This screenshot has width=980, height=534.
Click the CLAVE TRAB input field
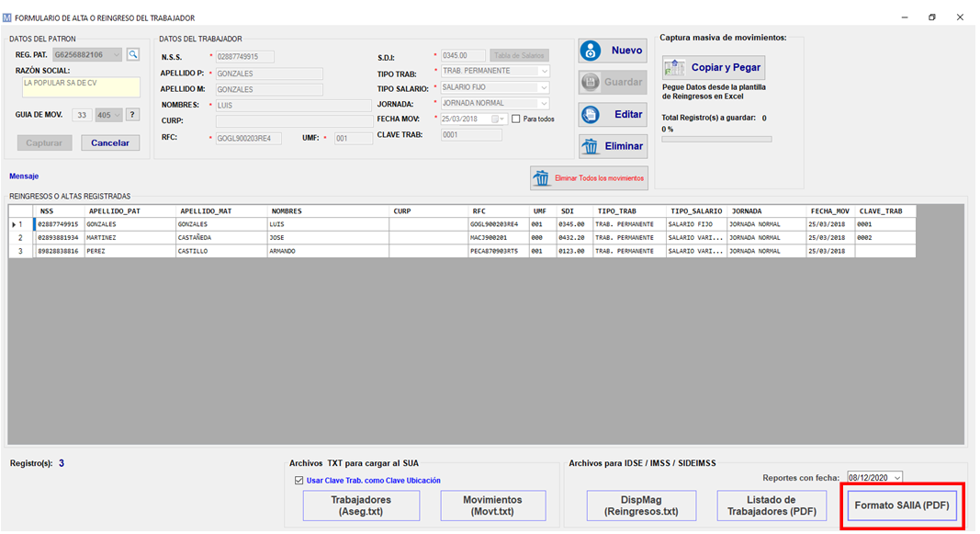tap(471, 135)
